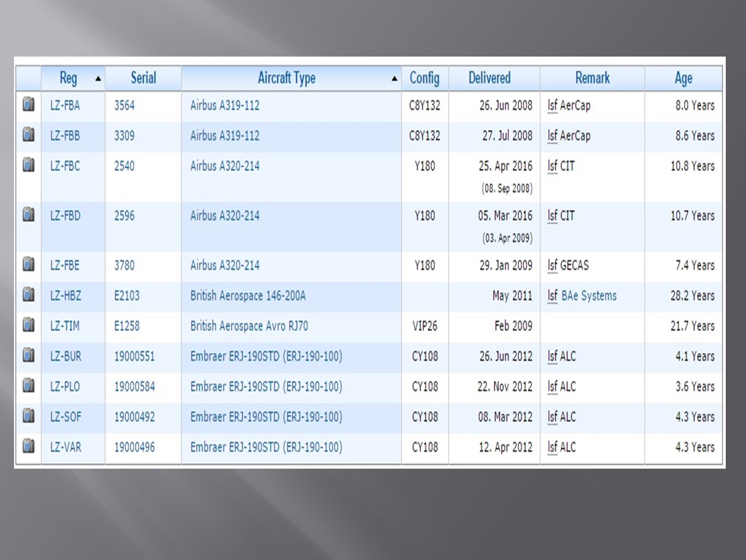Viewport: 746px width, 560px height.
Task: Open photo icon for LZ-FBC row
Action: 29,165
